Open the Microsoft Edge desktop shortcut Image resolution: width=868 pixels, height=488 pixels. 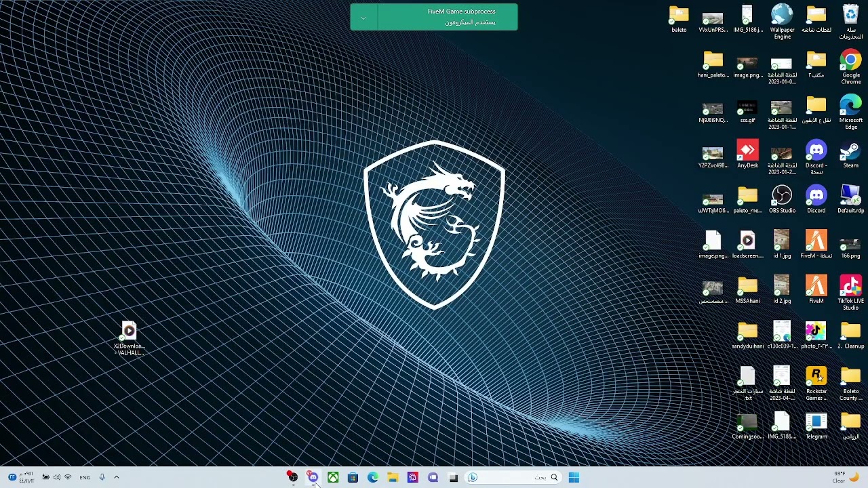pos(850,112)
